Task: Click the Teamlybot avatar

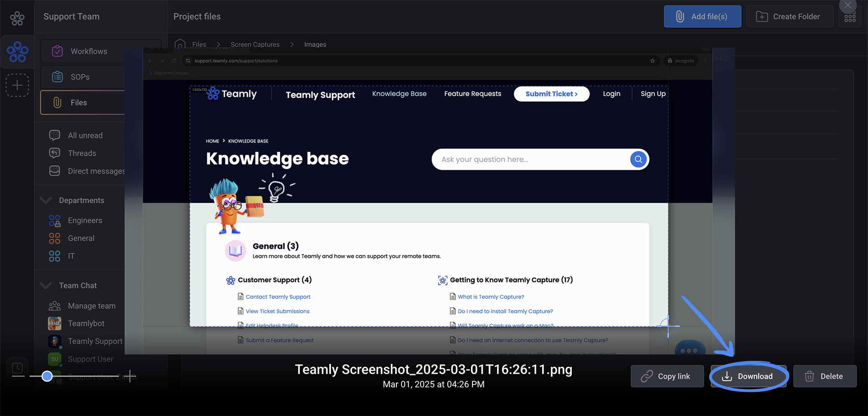Action: (x=55, y=323)
